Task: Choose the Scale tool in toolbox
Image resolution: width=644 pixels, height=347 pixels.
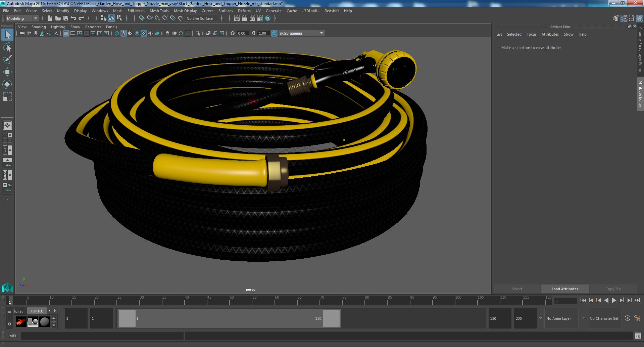Action: 7,96
